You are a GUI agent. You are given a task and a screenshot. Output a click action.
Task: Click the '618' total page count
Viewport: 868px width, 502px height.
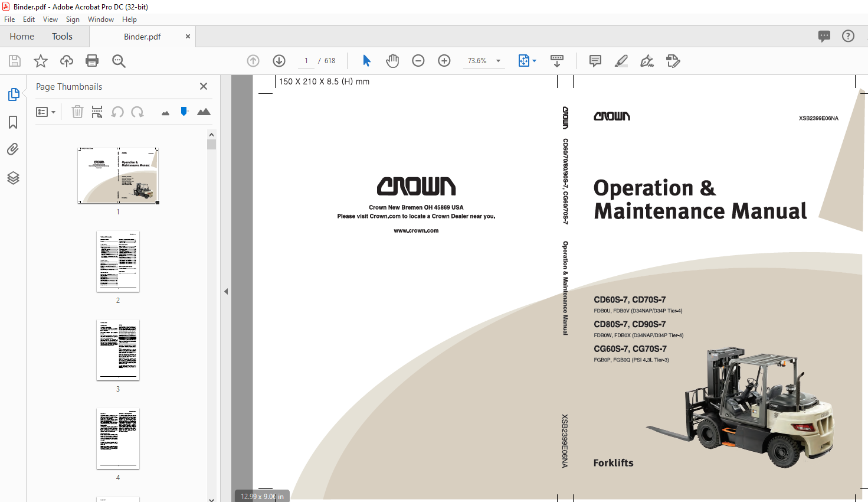[x=330, y=61]
